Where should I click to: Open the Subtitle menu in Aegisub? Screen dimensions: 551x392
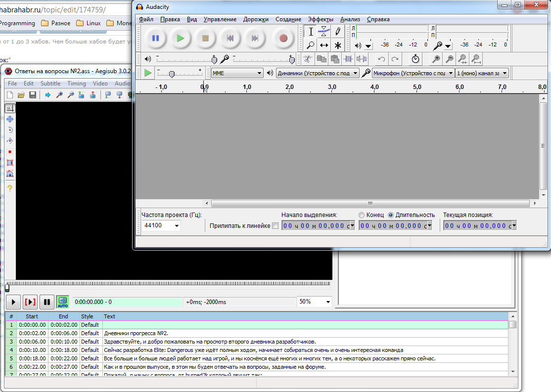pos(50,83)
